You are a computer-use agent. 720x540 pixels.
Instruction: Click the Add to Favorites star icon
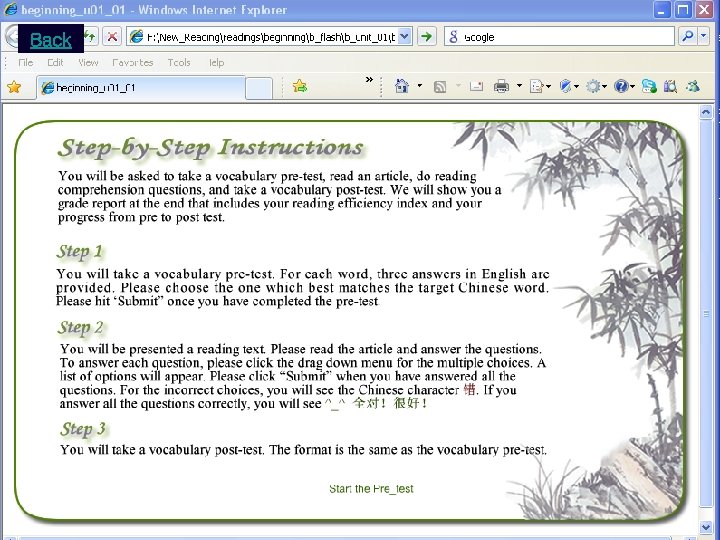299,86
